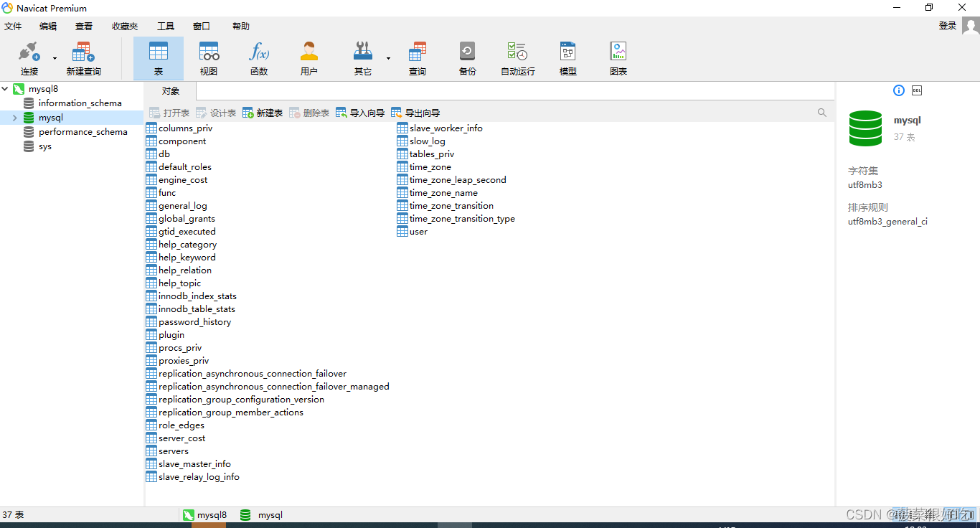Click the 打开表 button
This screenshot has width=980, height=528.
[x=169, y=113]
